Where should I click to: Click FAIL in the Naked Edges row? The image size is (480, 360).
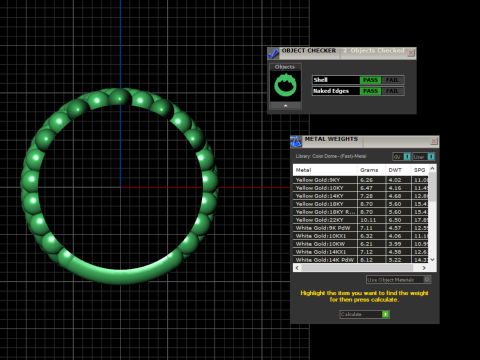392,91
